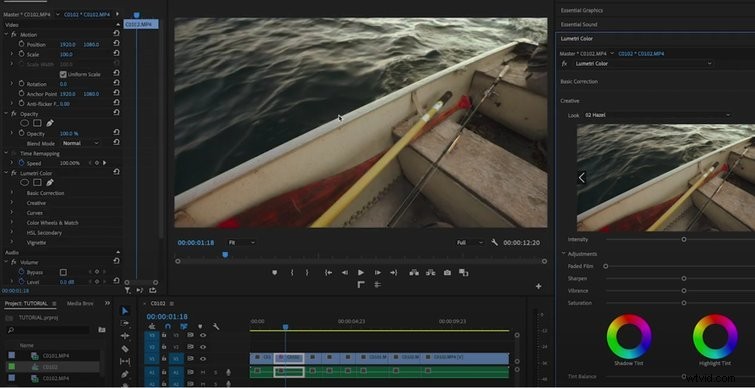Toggle the Uniform Scale checkbox
Viewport: 755px width, 388px height.
[x=63, y=74]
